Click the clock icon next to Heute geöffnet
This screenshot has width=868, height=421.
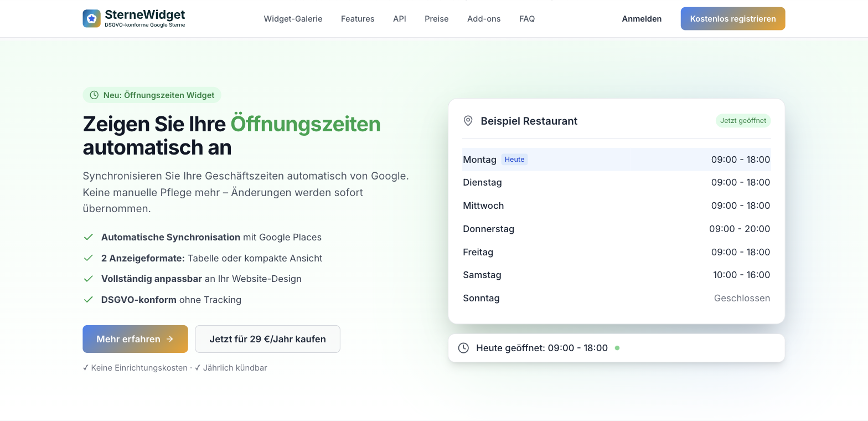464,348
